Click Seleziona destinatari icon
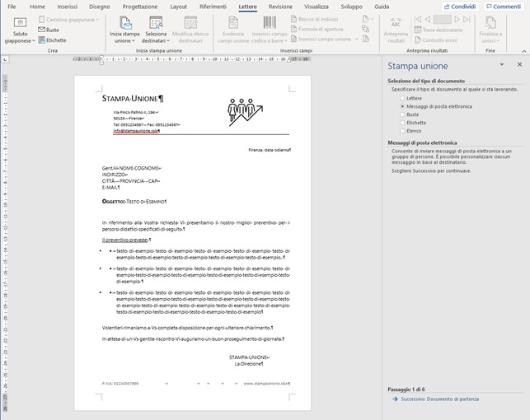The width and height of the screenshot is (530, 420). [x=156, y=23]
